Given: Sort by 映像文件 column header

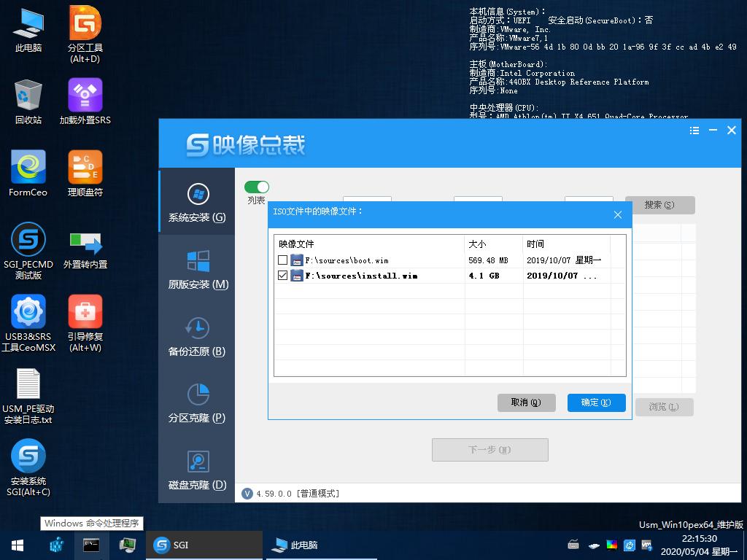Looking at the screenshot, I should coord(369,244).
